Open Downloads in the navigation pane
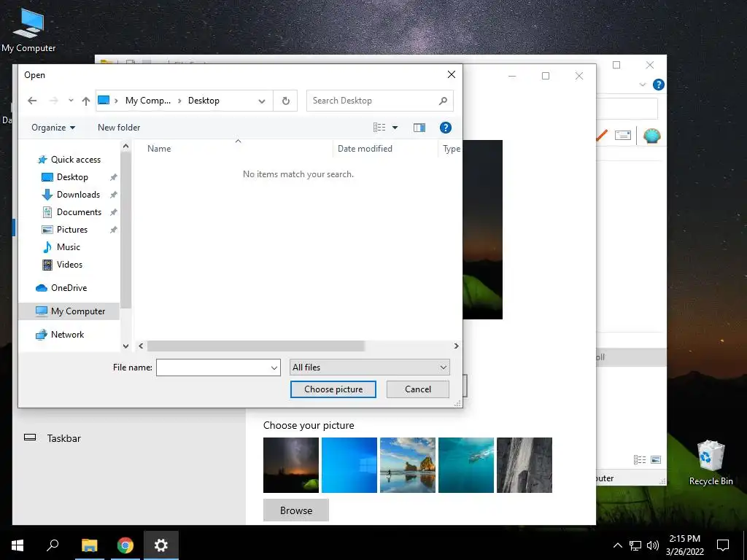This screenshot has height=560, width=747. click(x=78, y=194)
